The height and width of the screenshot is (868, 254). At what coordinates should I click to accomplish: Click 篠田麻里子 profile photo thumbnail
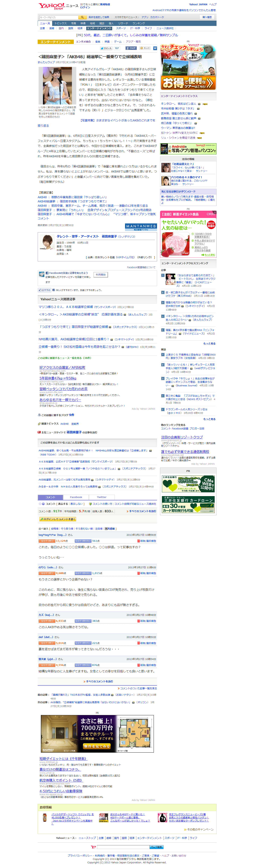click(x=47, y=242)
